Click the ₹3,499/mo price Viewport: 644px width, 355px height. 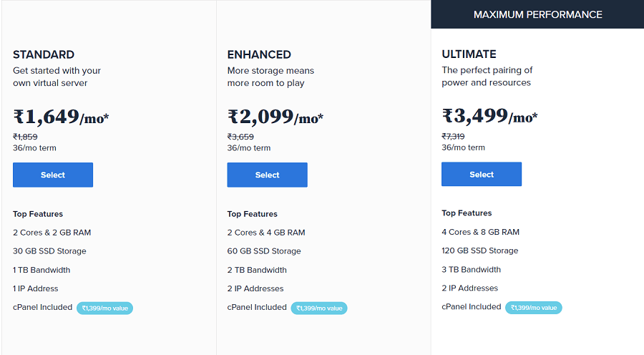point(489,116)
